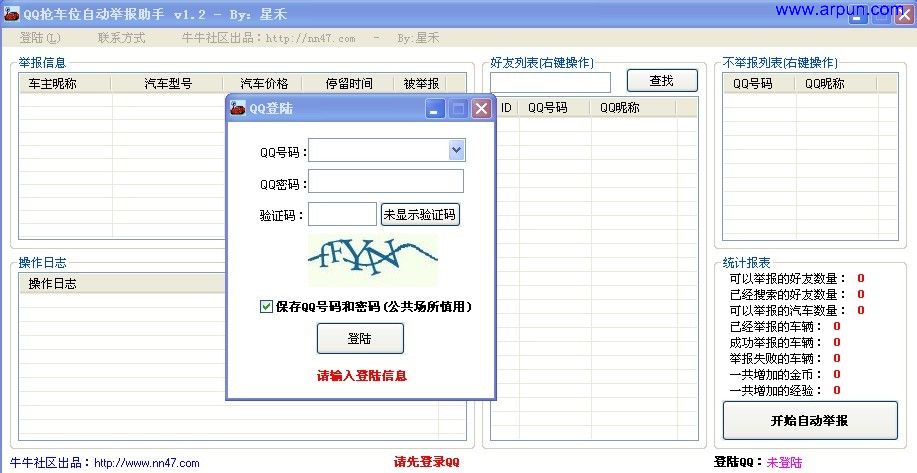The height and width of the screenshot is (473, 917).
Task: Click the 登陆 button in dialog
Action: (x=360, y=339)
